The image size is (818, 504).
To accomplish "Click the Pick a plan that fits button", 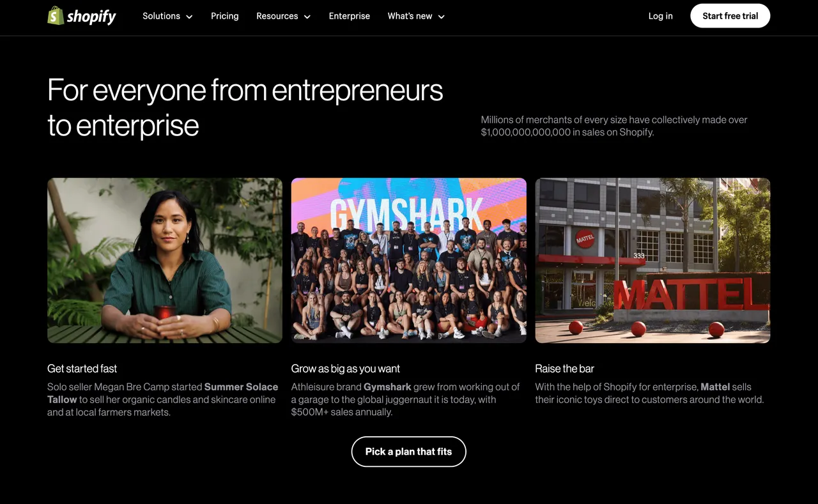I will click(408, 452).
